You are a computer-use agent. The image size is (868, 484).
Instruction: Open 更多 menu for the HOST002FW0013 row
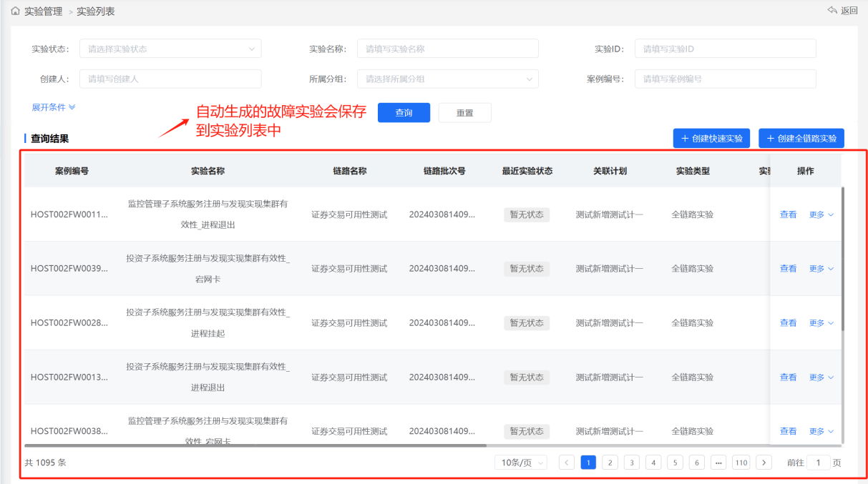tap(821, 377)
